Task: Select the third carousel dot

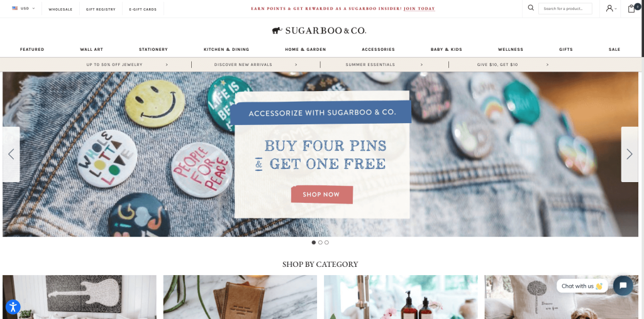Action: tap(326, 242)
